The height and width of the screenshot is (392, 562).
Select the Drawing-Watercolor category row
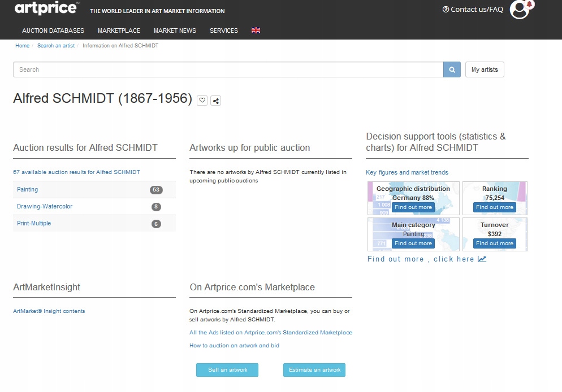click(94, 207)
